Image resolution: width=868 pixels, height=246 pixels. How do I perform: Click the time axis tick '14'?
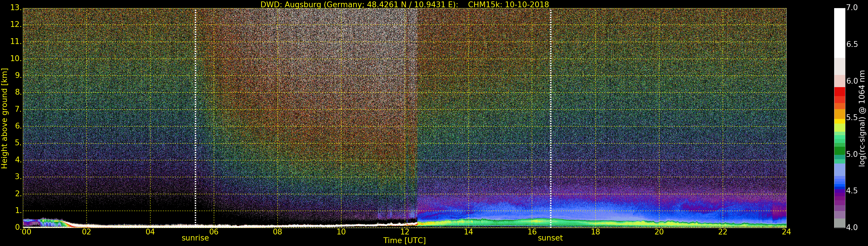468,232
